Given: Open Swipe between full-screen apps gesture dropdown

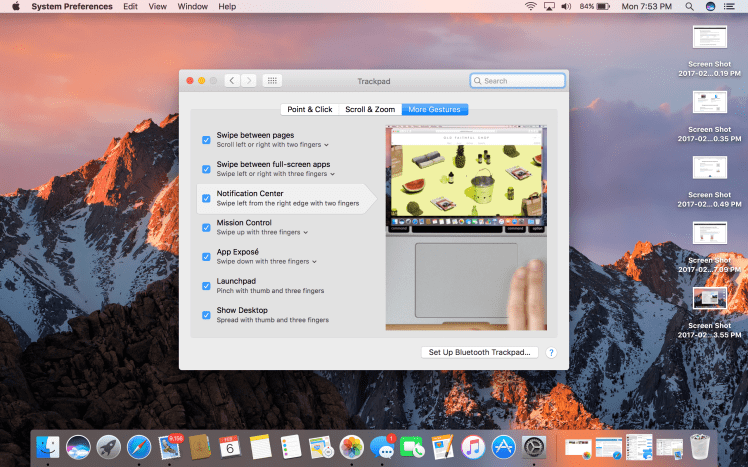Looking at the screenshot, I should 332,174.
